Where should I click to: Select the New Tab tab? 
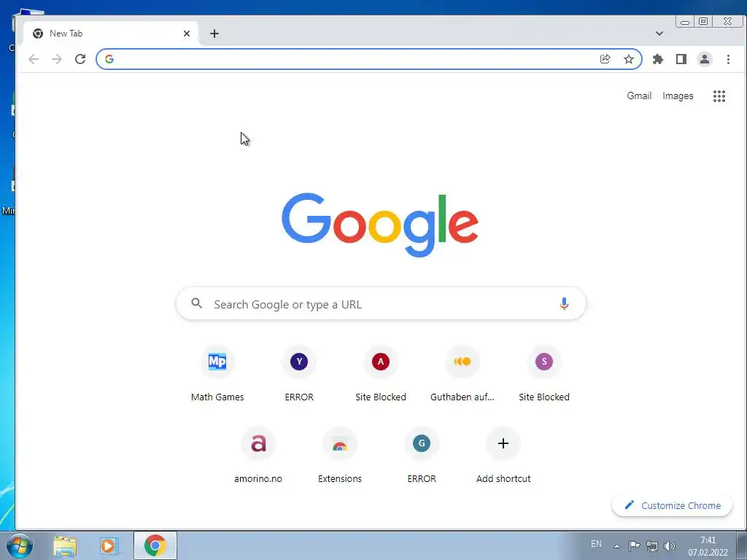(111, 34)
